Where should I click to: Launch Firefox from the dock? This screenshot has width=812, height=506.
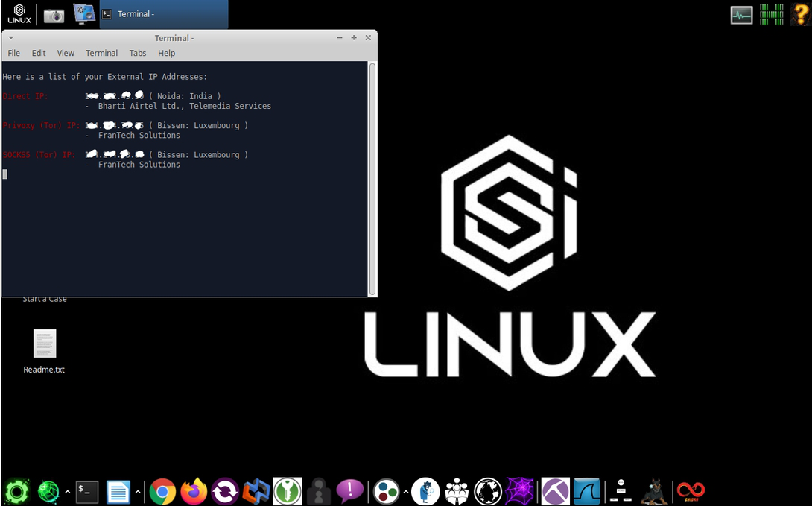point(194,491)
